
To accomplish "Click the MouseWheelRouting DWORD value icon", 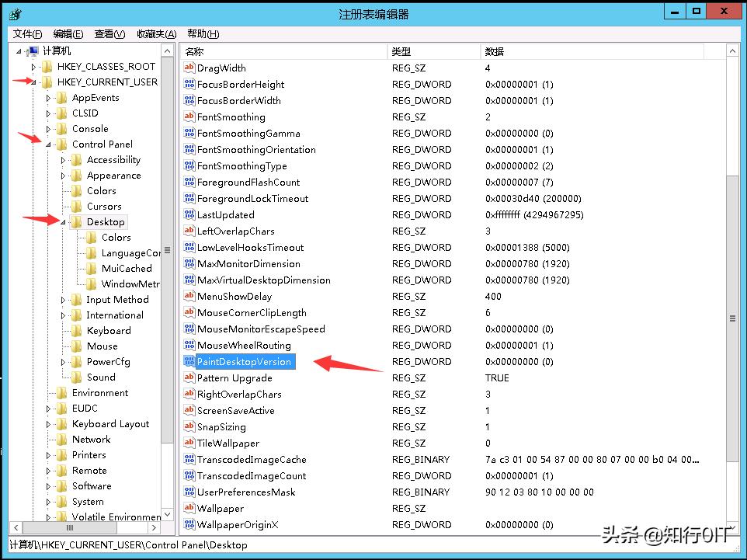I will pyautogui.click(x=189, y=345).
